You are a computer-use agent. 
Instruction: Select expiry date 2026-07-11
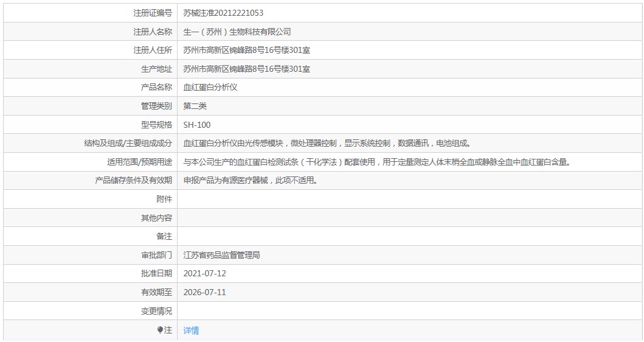click(x=204, y=292)
